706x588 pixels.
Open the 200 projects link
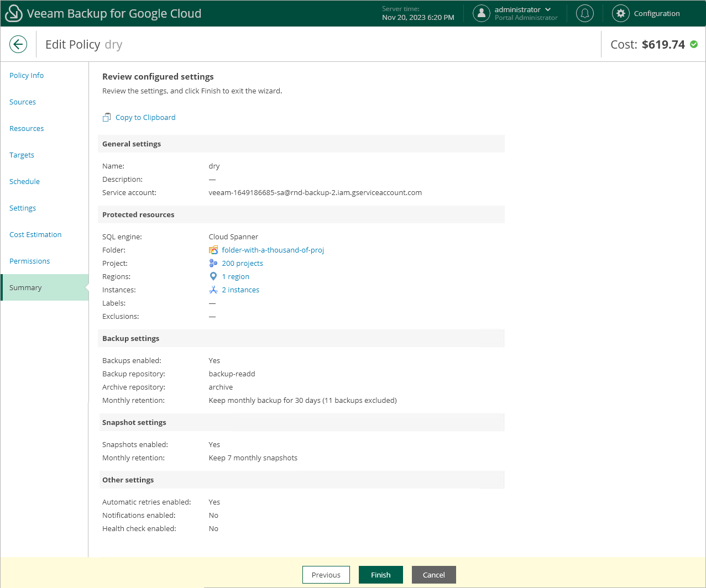click(x=242, y=263)
